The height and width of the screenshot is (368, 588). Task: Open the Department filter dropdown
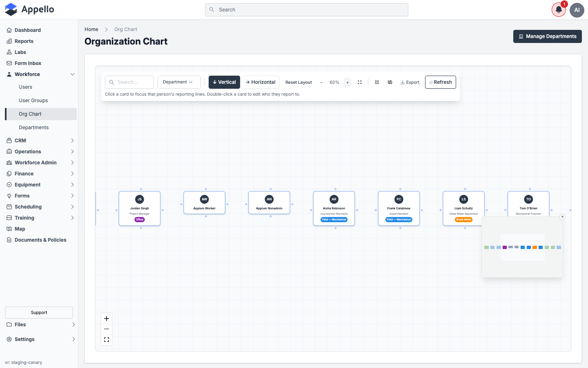click(179, 82)
